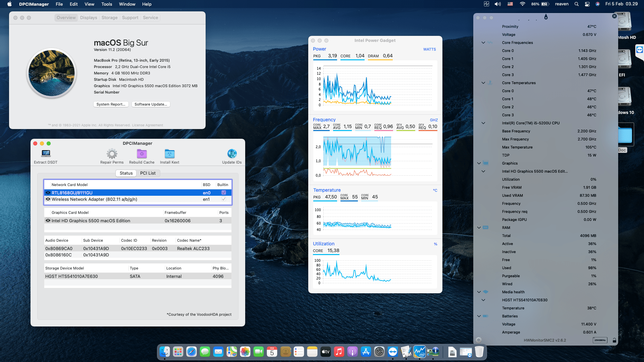Open the License Agreement link

click(148, 125)
